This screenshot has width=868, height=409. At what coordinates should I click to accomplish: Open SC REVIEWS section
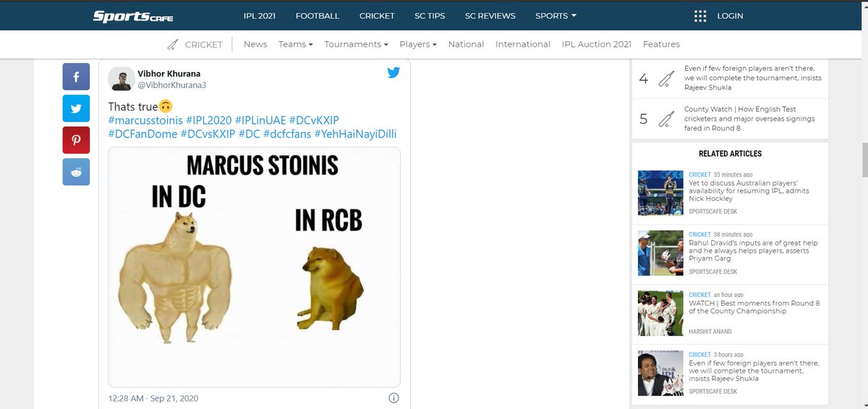tap(490, 16)
